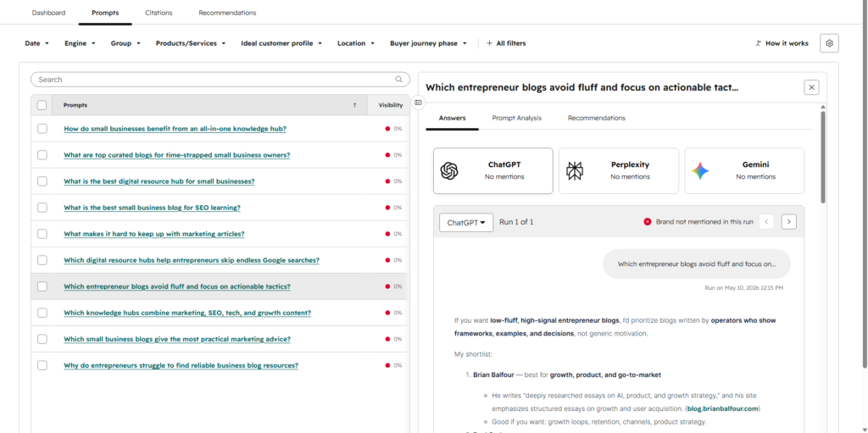Image resolution: width=868 pixels, height=433 pixels.
Task: Switch to the Recommendations top tab
Action: point(227,12)
